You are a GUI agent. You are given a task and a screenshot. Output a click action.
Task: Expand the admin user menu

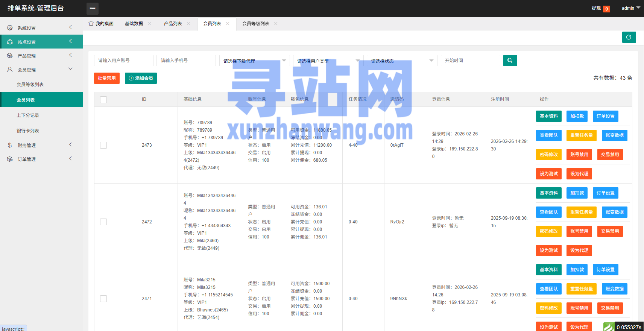click(630, 8)
